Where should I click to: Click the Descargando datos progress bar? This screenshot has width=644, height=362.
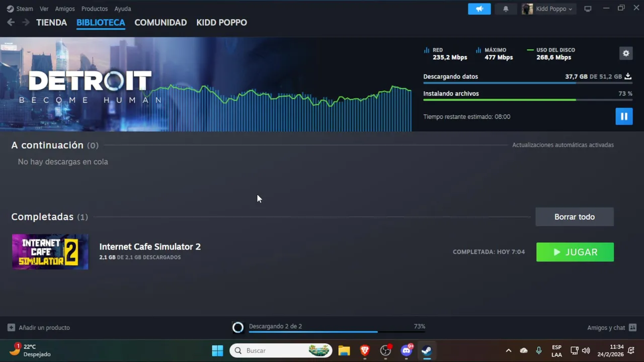point(527,83)
